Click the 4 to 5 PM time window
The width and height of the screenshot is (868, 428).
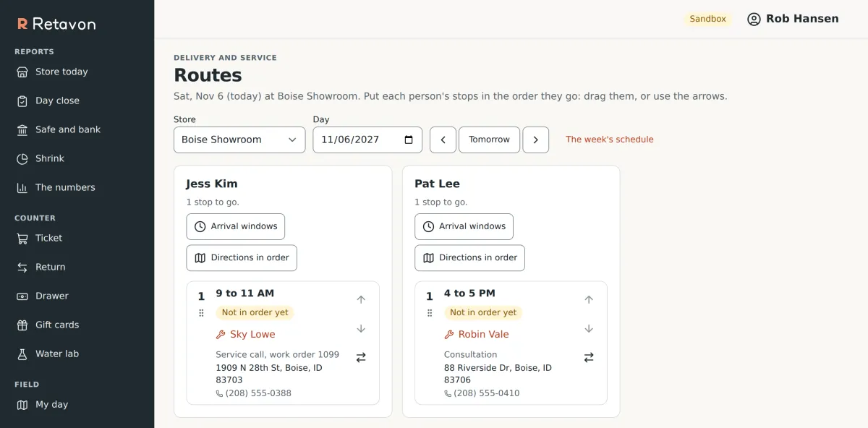(x=469, y=294)
